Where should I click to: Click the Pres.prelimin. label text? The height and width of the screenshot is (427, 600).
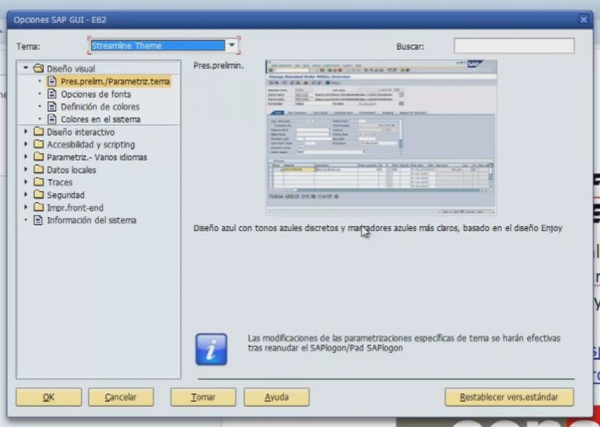click(218, 66)
